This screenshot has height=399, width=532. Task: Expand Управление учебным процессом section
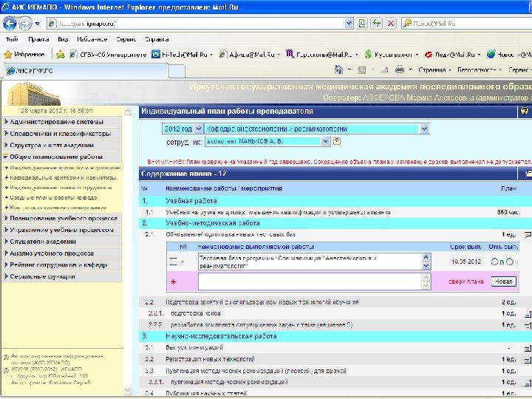tap(62, 230)
